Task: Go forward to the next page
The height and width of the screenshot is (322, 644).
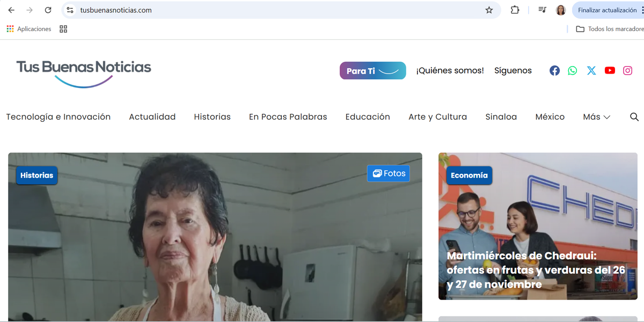Action: 30,10
